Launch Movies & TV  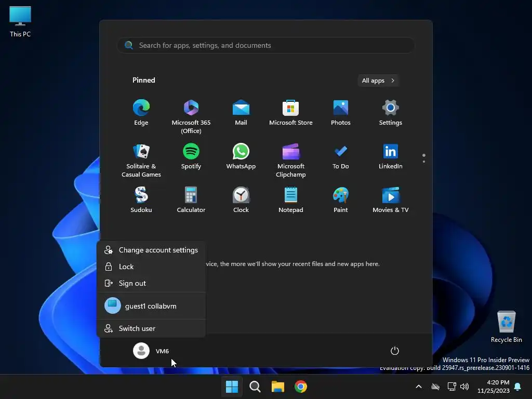click(x=391, y=200)
